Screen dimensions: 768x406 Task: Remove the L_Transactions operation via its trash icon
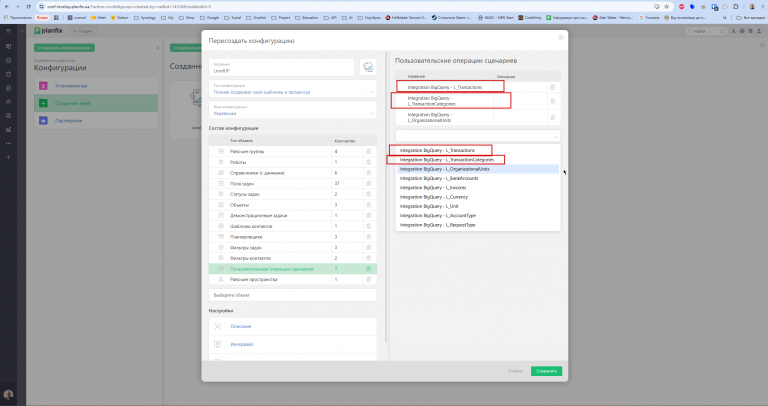coord(552,87)
